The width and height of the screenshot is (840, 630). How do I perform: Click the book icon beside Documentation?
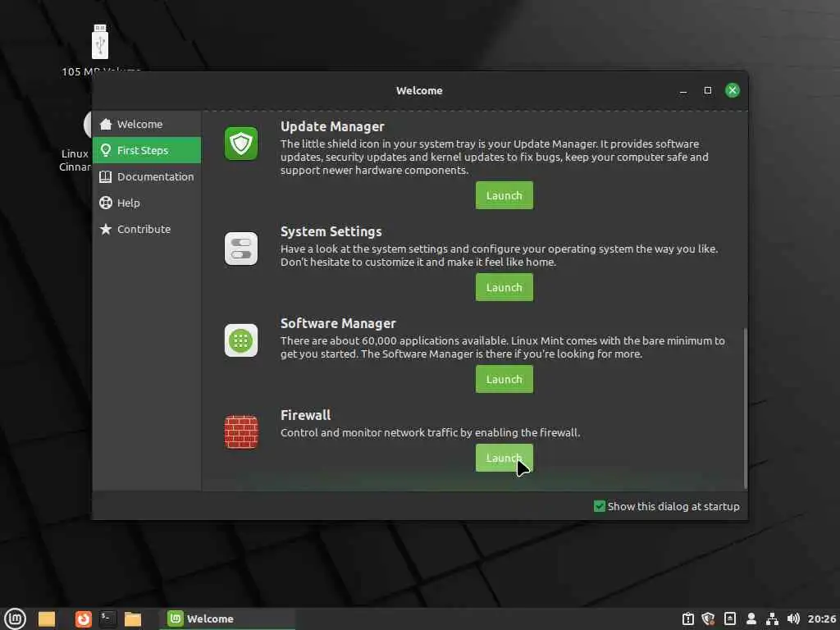coord(106,177)
